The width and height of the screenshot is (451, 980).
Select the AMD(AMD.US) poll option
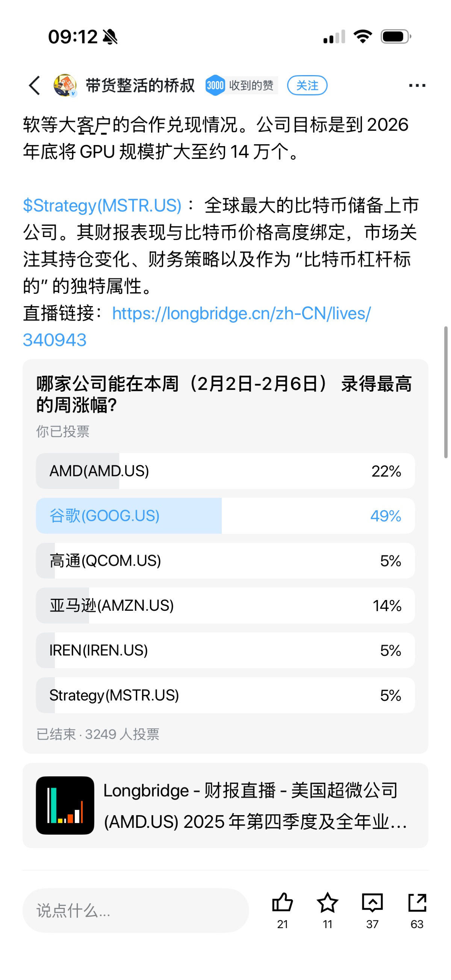point(225,471)
